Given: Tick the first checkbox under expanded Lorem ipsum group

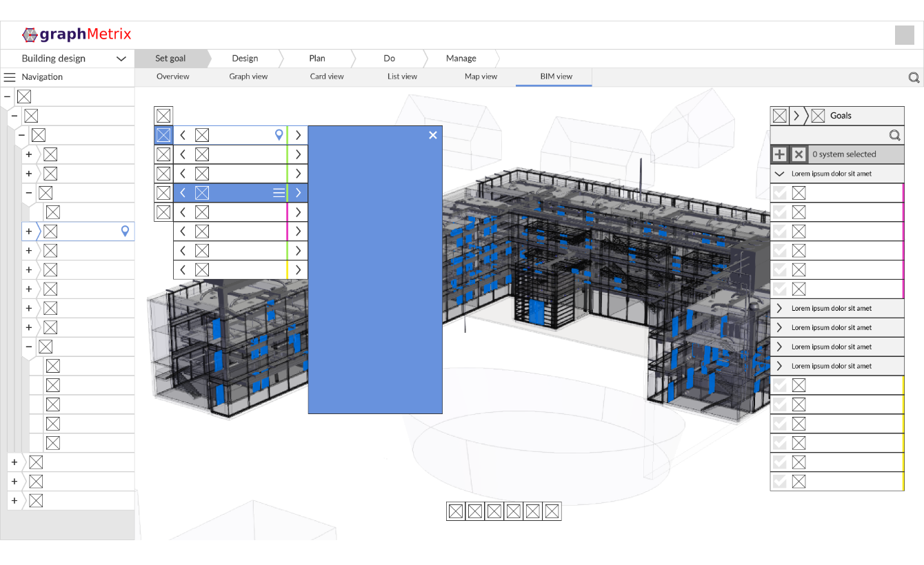Looking at the screenshot, I should pyautogui.click(x=780, y=193).
